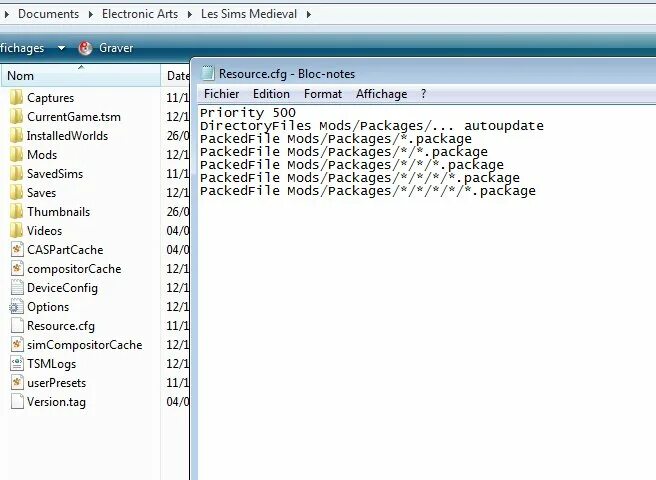The height and width of the screenshot is (480, 656).
Task: Click the Date column header
Action: tap(177, 76)
